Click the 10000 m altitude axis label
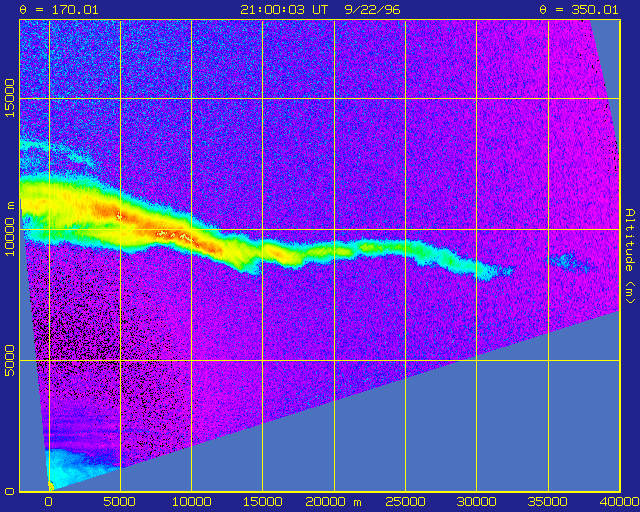Screen dimensions: 640x512 9,228
